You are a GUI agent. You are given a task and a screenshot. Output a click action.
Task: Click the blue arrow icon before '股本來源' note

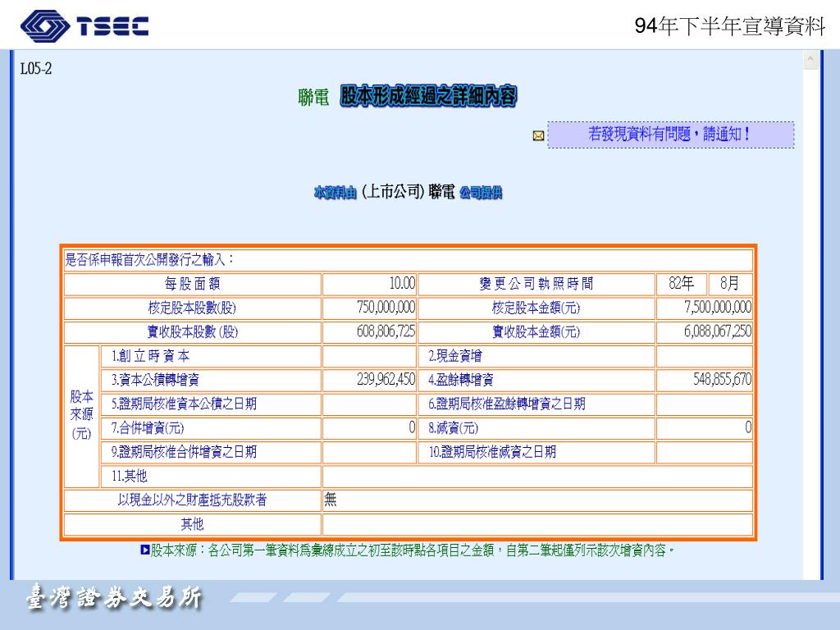pyautogui.click(x=144, y=550)
